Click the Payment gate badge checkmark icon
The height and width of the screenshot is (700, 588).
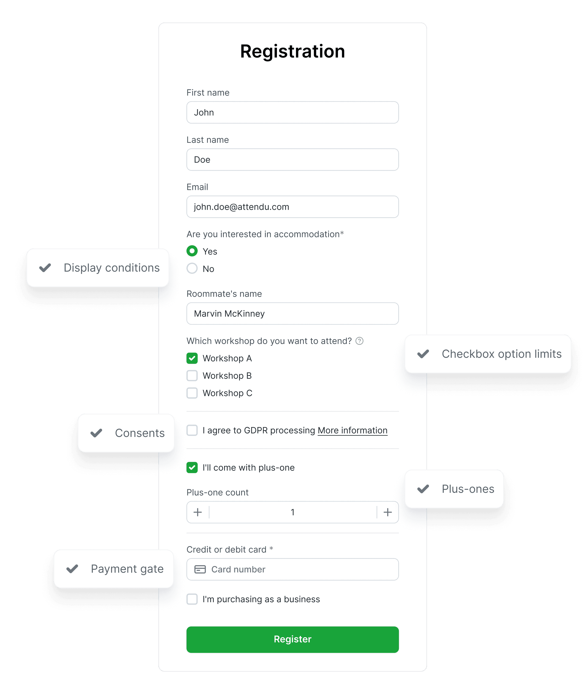point(72,569)
